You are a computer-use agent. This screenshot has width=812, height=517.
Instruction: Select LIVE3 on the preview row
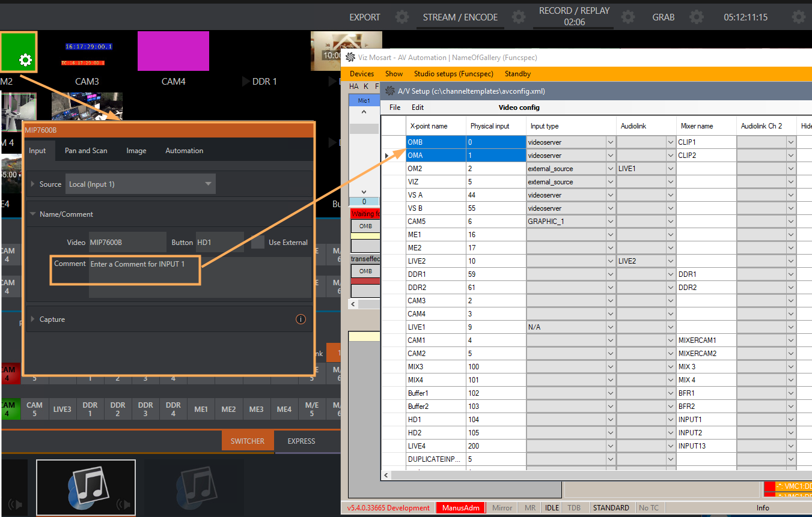pyautogui.click(x=63, y=410)
